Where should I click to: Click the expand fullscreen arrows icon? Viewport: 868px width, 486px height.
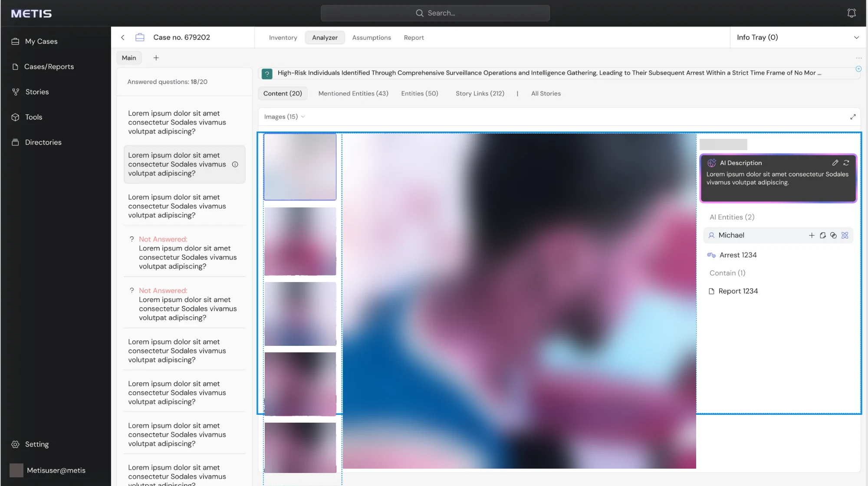point(852,117)
